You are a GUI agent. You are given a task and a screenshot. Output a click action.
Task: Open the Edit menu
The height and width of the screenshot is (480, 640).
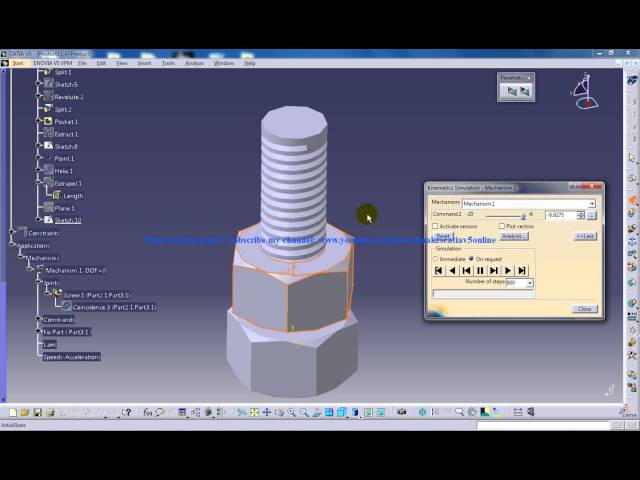tap(101, 63)
